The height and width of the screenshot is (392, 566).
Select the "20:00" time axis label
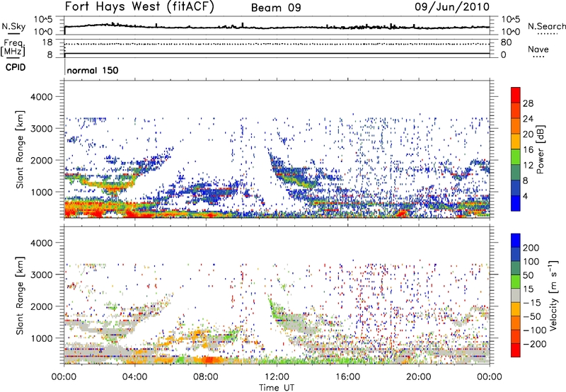click(x=418, y=377)
